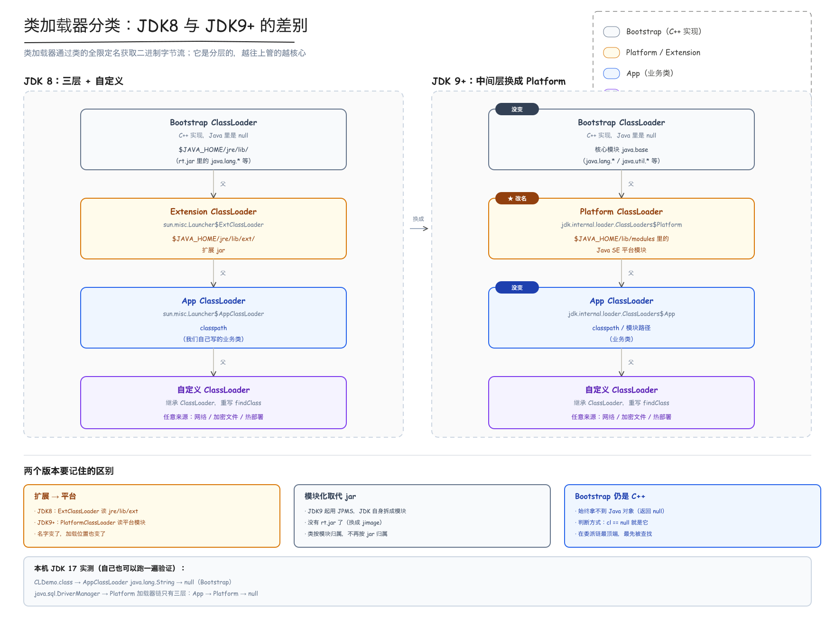Click 'jdk.internal.loader.ClassLoaders$Platform' class name
Screen dimensions: 835x644
(622, 225)
